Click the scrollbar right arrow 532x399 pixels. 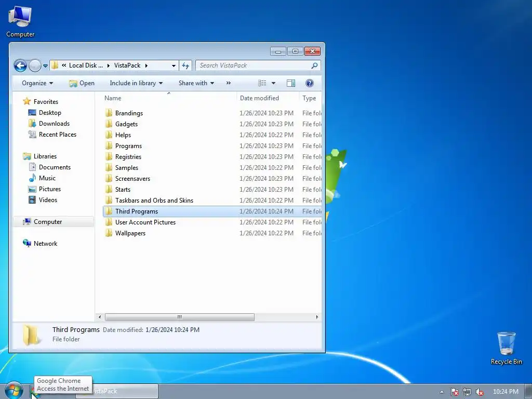coord(317,317)
